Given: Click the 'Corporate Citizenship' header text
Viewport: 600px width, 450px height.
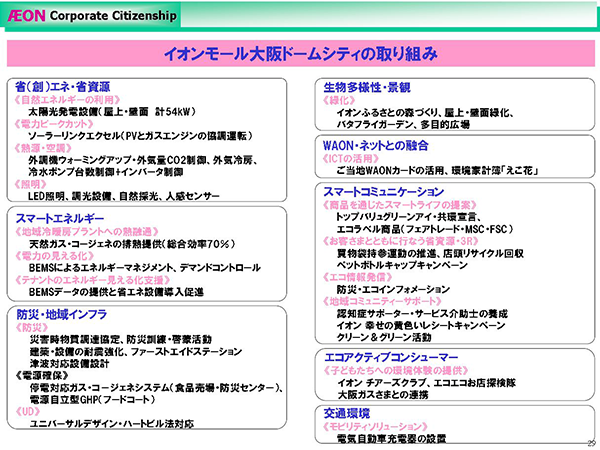Looking at the screenshot, I should pos(113,16).
